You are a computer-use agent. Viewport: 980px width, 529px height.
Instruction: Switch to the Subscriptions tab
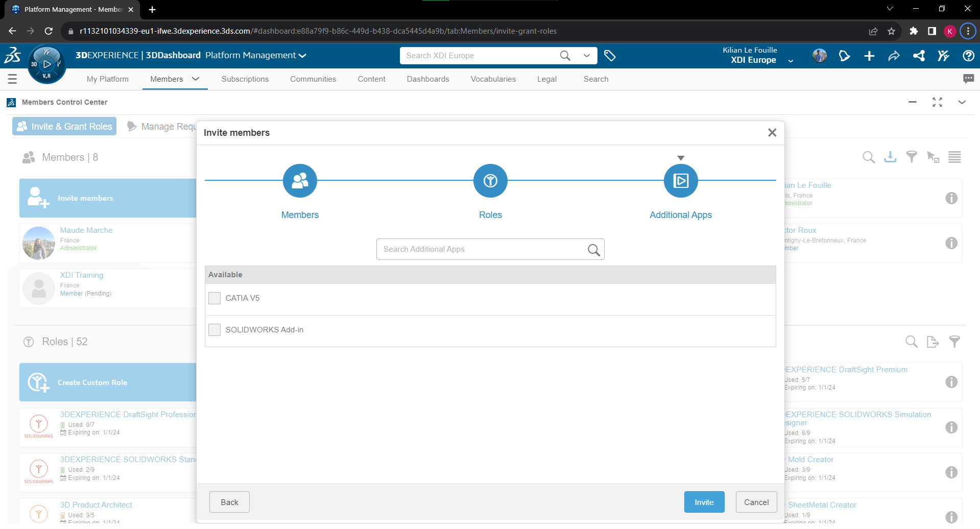pyautogui.click(x=245, y=79)
